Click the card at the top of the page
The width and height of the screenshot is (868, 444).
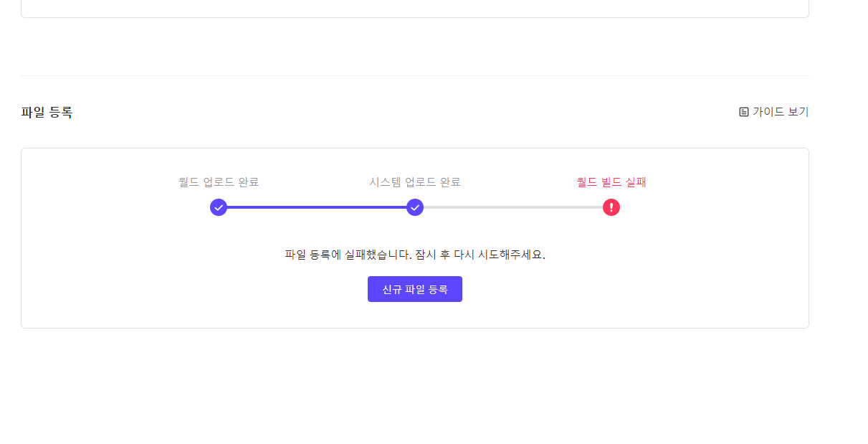[414, 9]
